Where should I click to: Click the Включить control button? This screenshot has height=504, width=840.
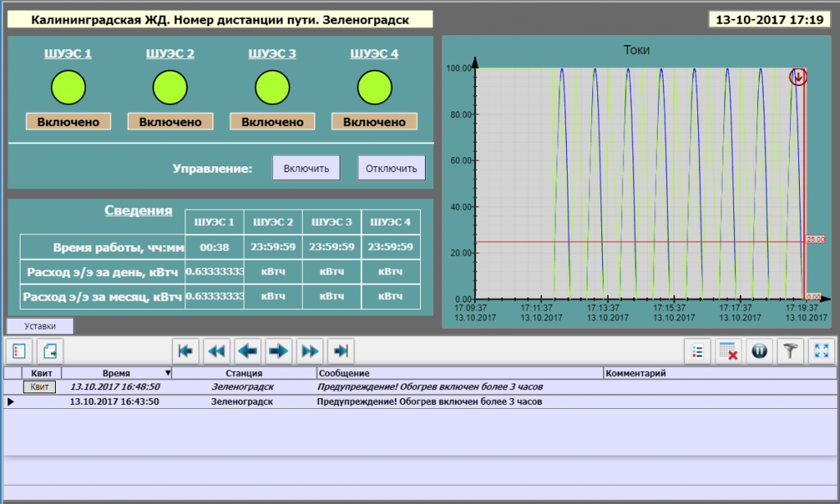306,168
